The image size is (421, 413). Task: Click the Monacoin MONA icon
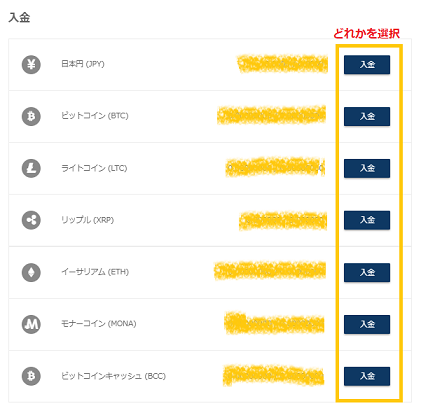pos(31,324)
